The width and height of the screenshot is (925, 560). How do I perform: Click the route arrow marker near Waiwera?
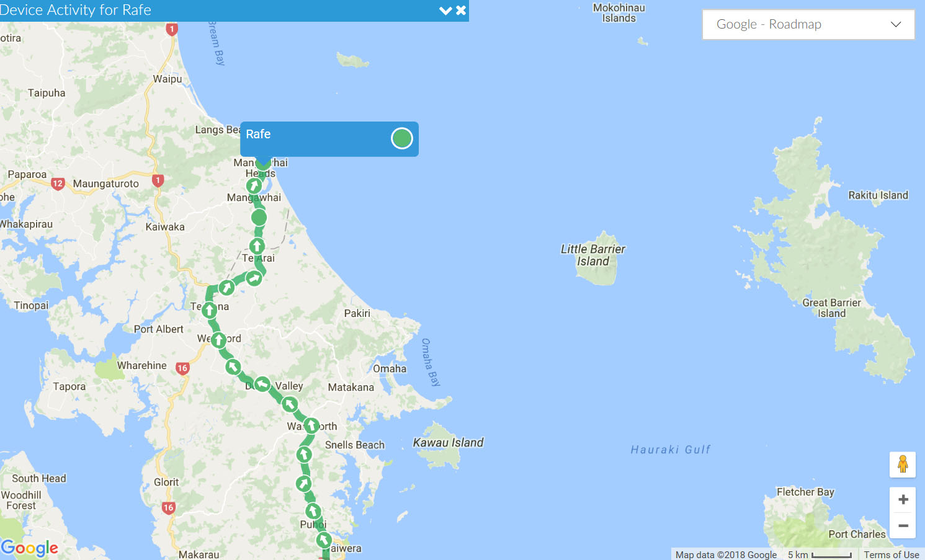click(x=324, y=540)
